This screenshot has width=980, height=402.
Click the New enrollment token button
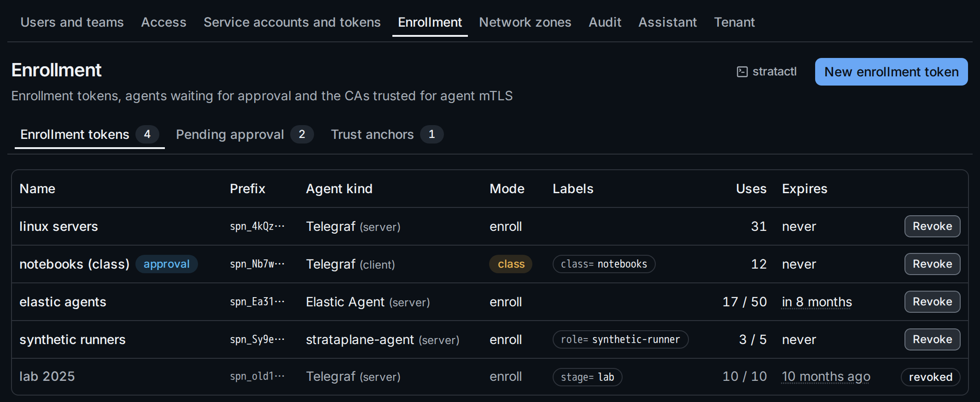[891, 72]
